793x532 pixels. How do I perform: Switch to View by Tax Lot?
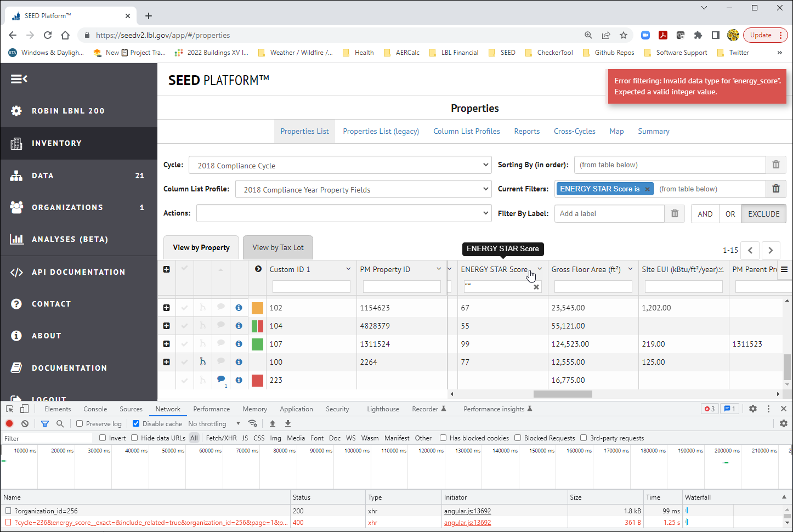click(x=278, y=247)
